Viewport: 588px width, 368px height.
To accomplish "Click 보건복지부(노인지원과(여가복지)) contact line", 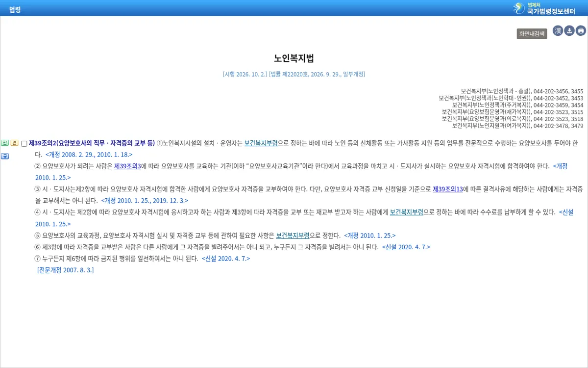I will click(x=517, y=126).
